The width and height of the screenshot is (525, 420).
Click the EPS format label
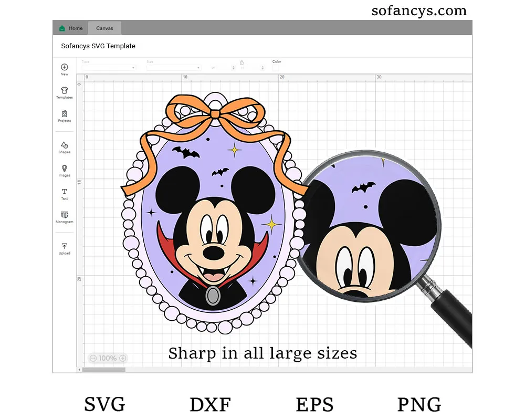(x=314, y=404)
